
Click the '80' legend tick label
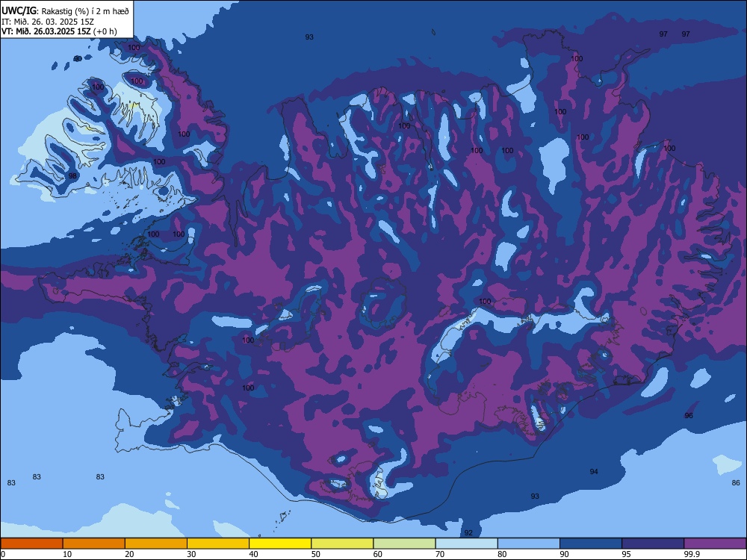click(x=502, y=554)
